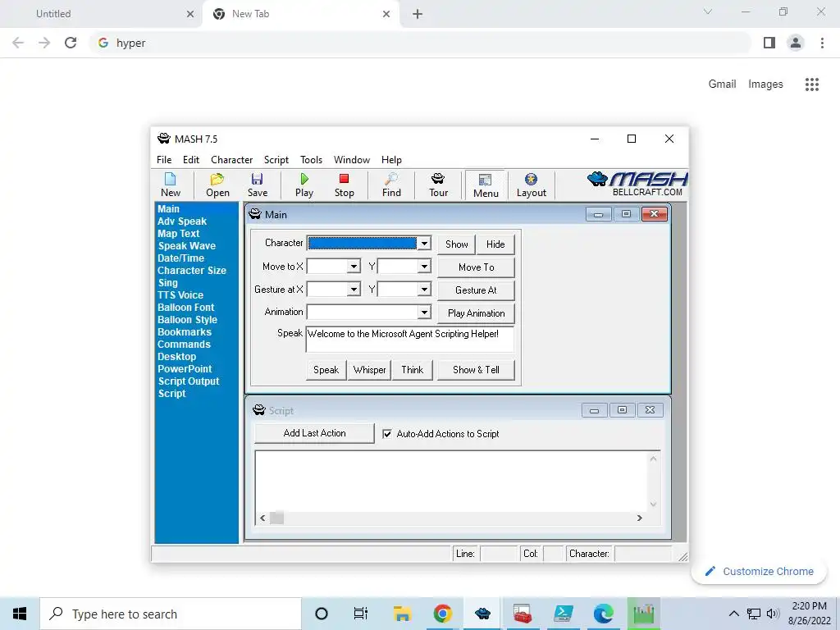Click the Hide button
This screenshot has width=840, height=630.
pos(495,244)
